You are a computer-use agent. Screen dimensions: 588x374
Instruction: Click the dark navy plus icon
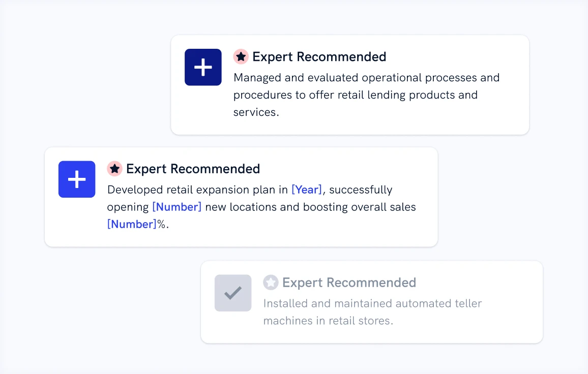pyautogui.click(x=203, y=67)
